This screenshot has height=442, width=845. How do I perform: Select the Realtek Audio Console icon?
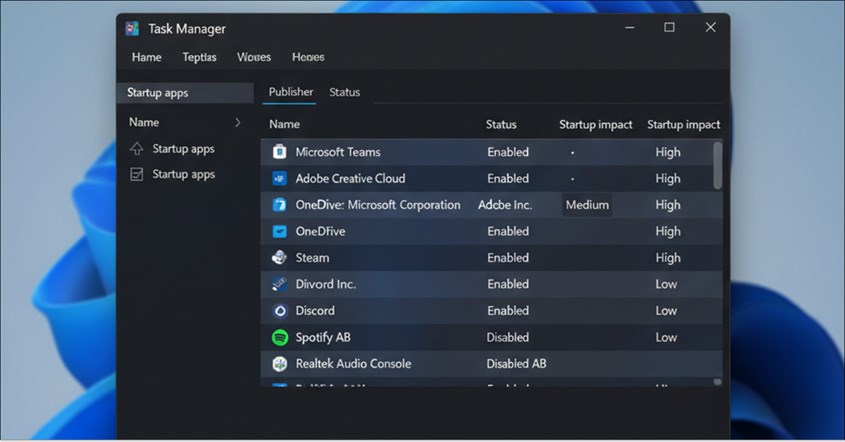[280, 364]
